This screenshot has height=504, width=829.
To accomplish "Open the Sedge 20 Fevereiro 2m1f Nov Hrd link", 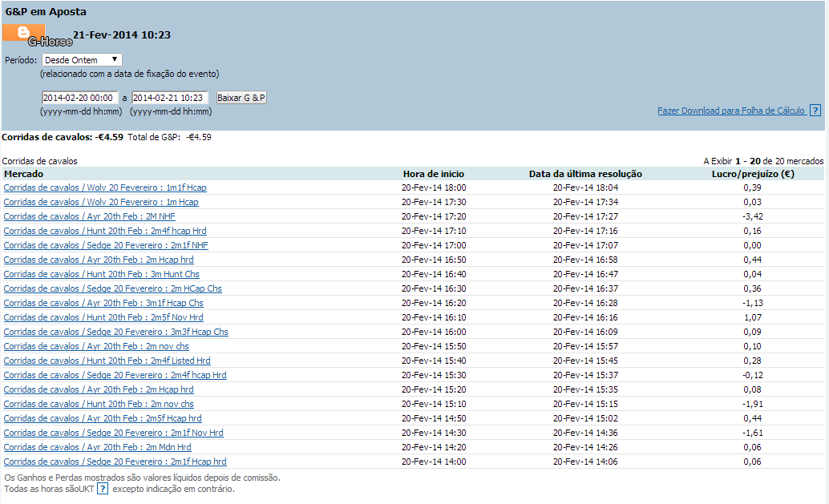I will 113,433.
